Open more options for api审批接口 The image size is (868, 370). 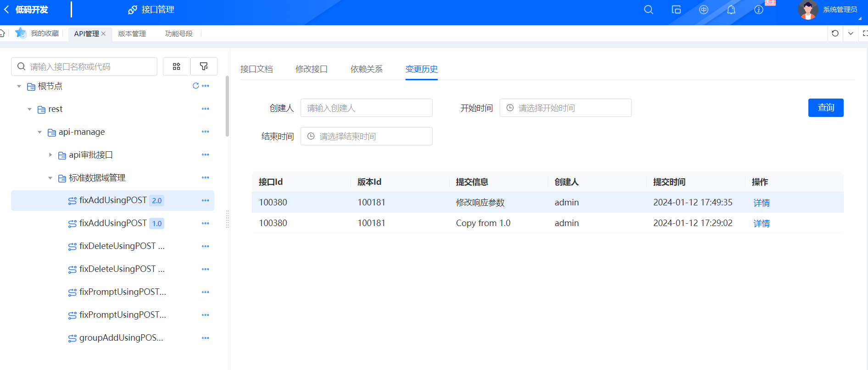tap(206, 155)
